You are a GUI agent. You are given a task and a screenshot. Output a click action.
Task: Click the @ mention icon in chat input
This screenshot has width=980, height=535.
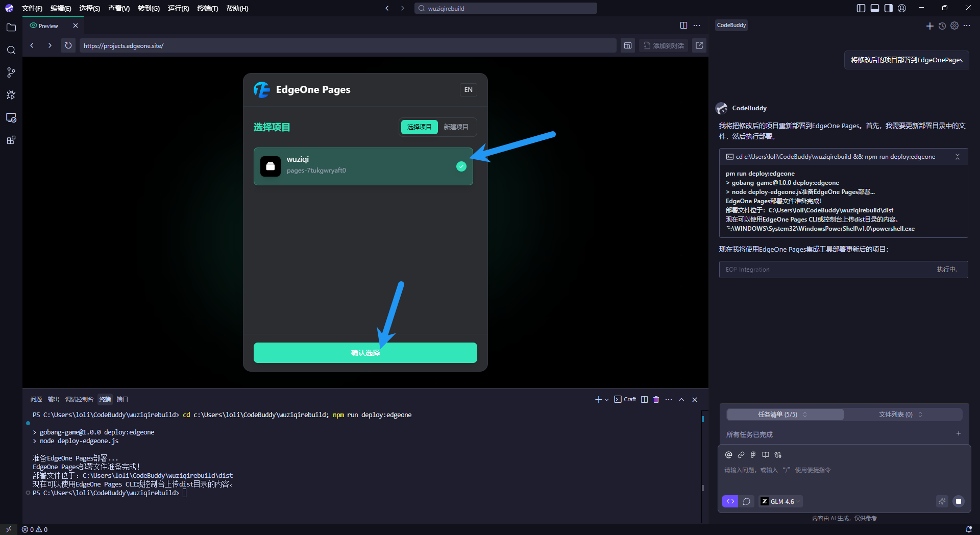coord(729,455)
